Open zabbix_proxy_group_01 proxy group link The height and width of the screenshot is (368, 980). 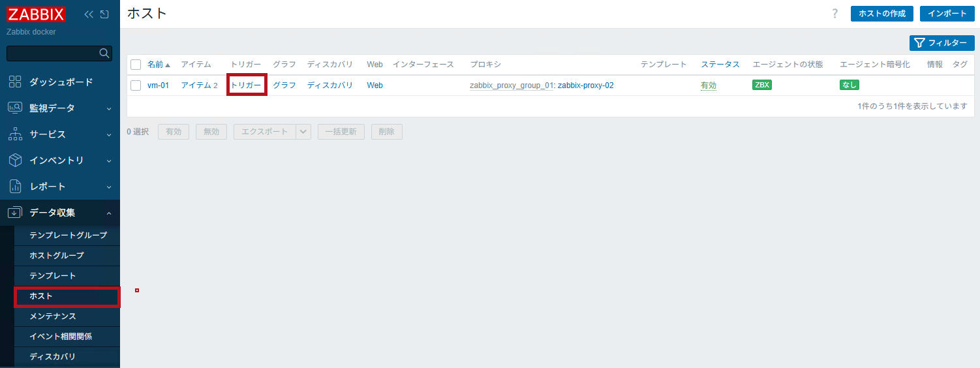click(x=512, y=85)
